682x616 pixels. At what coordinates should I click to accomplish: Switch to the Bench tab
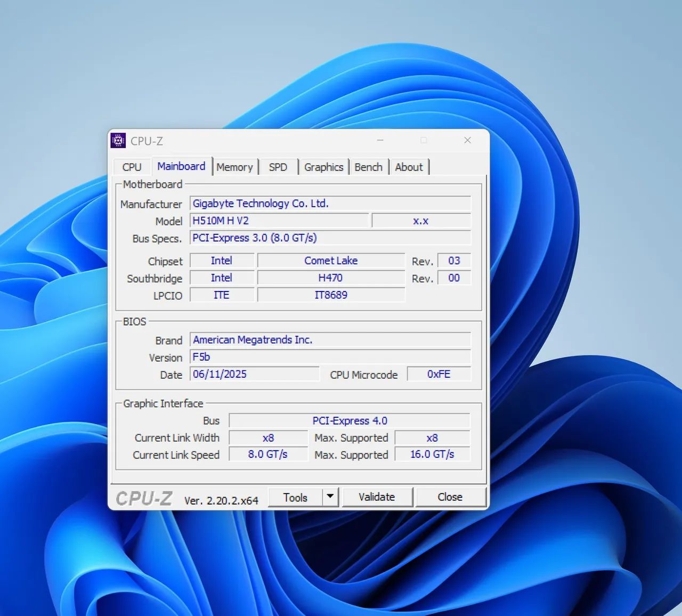pyautogui.click(x=369, y=167)
